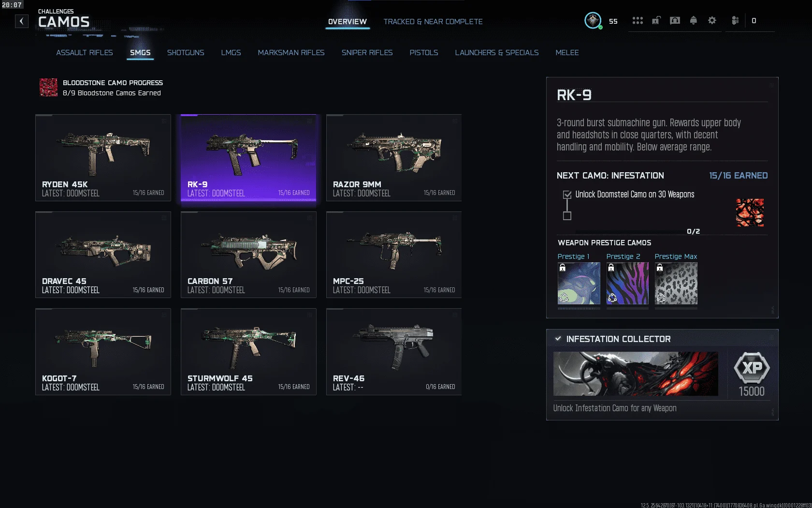The width and height of the screenshot is (812, 508).
Task: Click the 8/9 Bloodstone Camos Earned text
Action: [x=112, y=93]
